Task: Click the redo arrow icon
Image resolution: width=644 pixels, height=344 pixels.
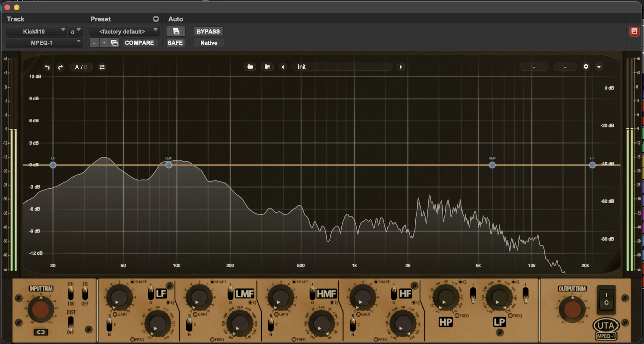Action: (60, 67)
